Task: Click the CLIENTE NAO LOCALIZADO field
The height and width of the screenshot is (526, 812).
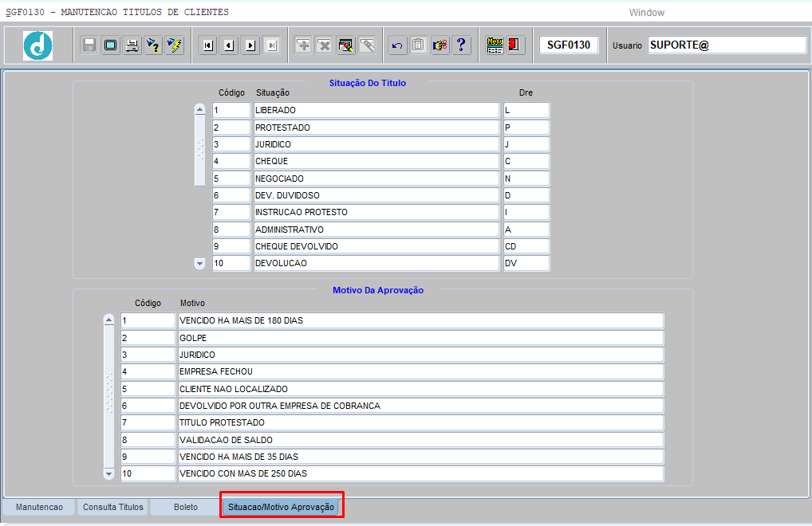Action: tap(420, 389)
